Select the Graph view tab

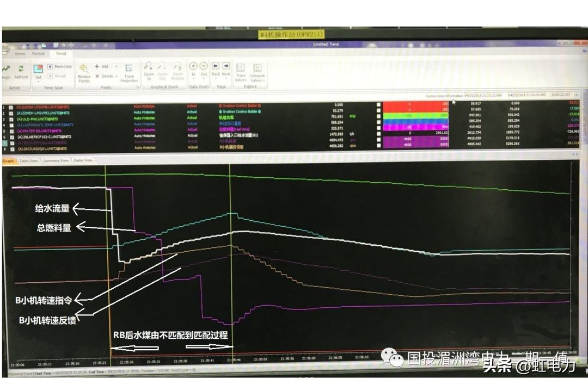8,160
